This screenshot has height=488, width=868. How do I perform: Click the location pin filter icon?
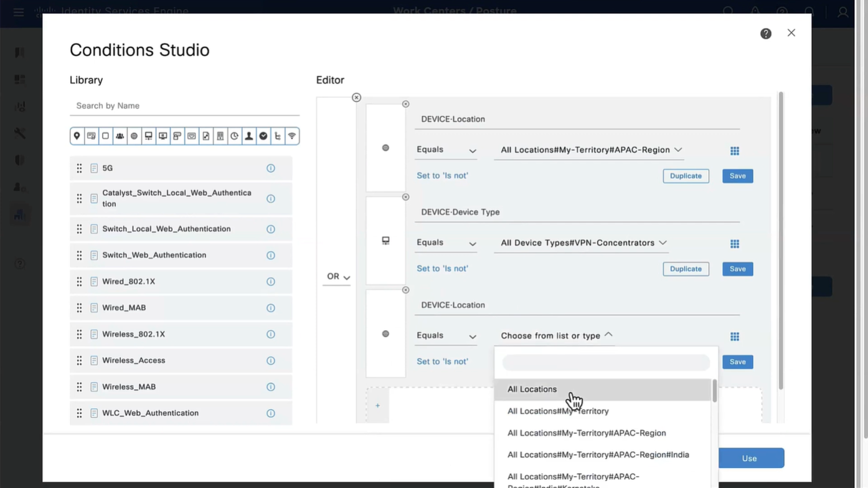point(77,136)
